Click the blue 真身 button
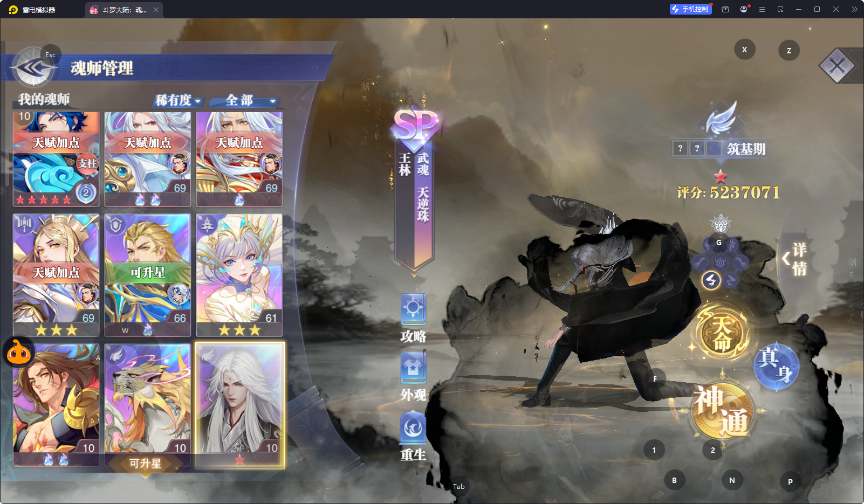 777,365
